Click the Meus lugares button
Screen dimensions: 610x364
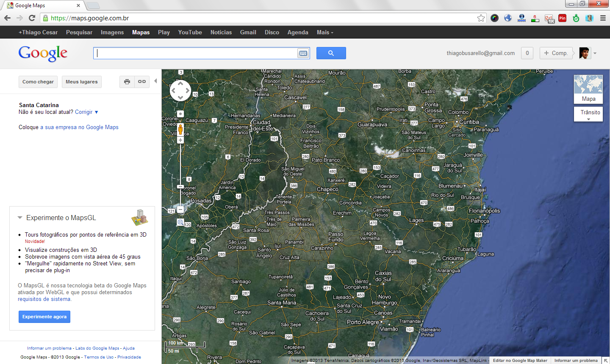[x=82, y=82]
